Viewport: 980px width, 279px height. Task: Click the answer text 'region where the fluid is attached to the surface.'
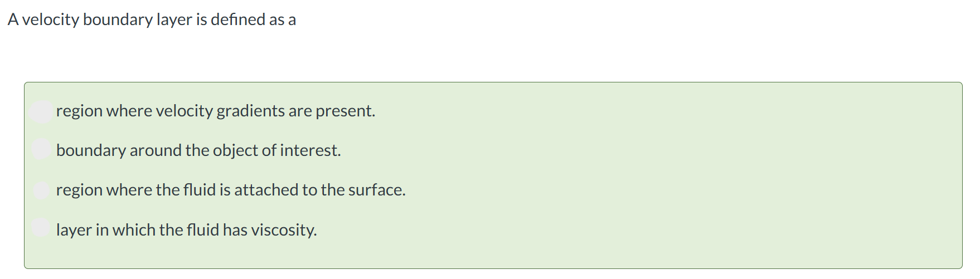[x=231, y=190]
